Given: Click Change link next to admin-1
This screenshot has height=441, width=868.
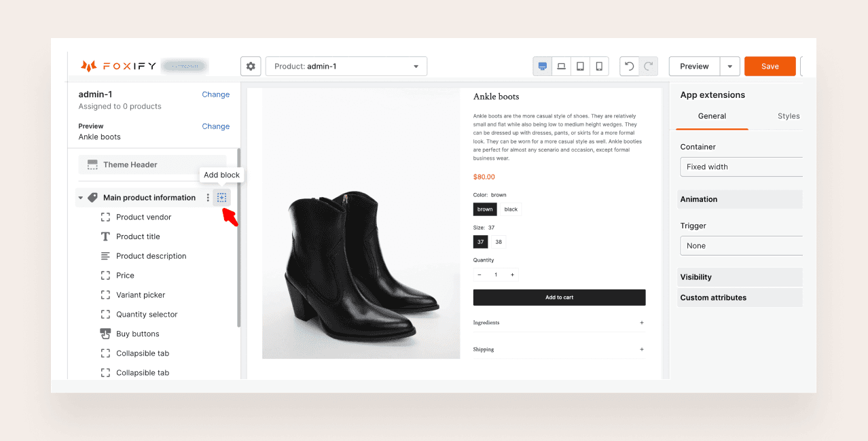Looking at the screenshot, I should [215, 94].
